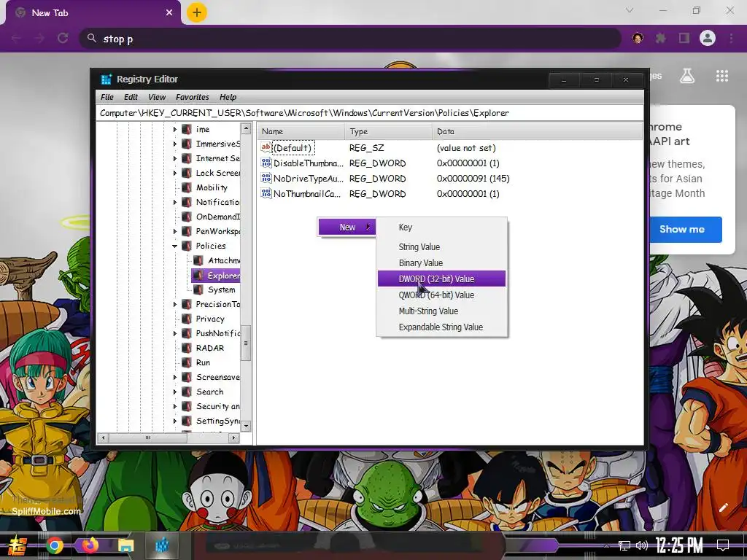Click the Attachments key folder icon
The height and width of the screenshot is (560, 747).
pos(198,260)
